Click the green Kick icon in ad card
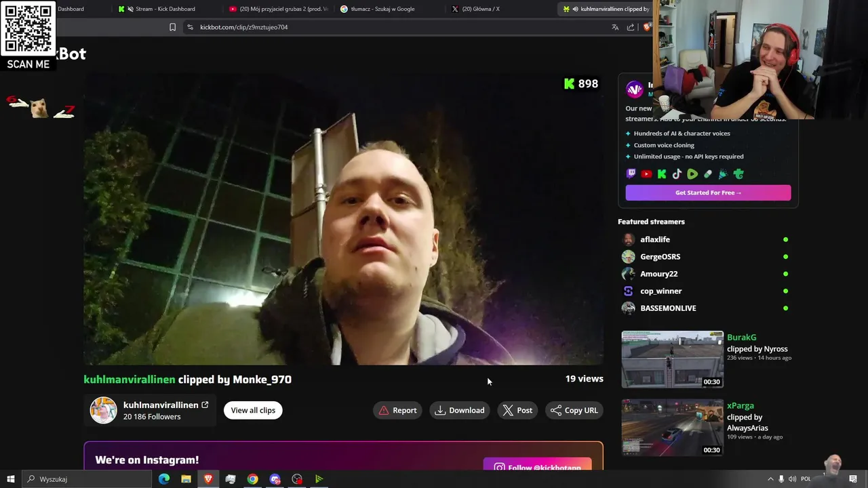 pos(662,174)
